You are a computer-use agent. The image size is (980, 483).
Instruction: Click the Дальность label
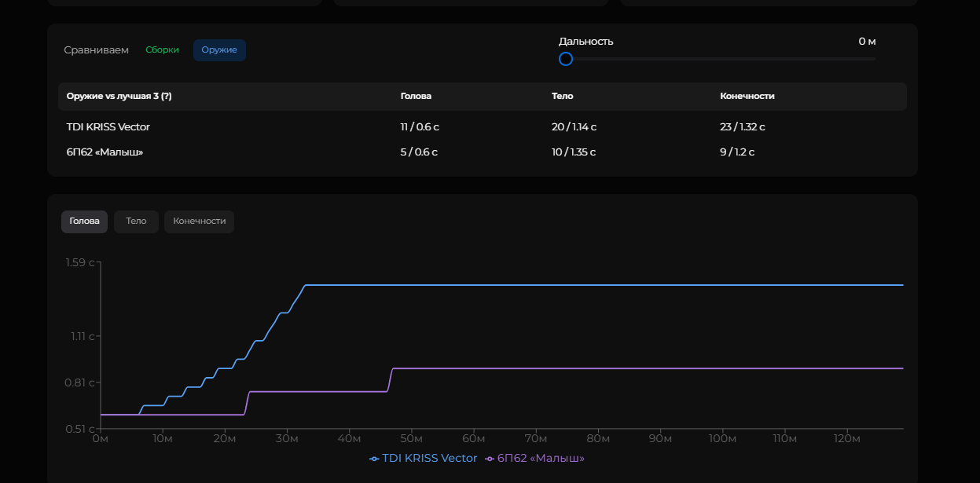(586, 41)
